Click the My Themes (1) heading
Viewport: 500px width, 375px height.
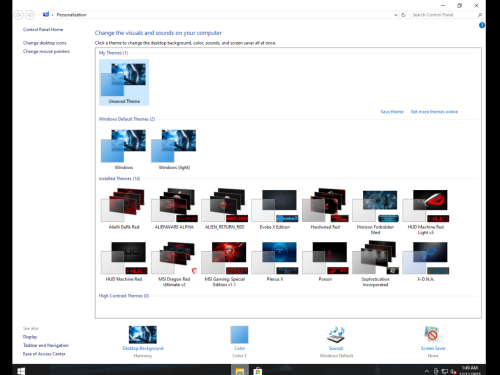[113, 53]
